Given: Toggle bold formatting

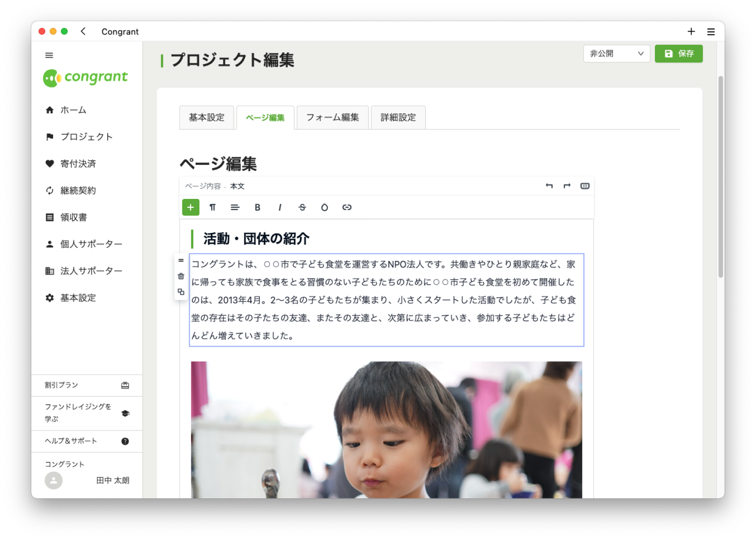Looking at the screenshot, I should point(258,207).
